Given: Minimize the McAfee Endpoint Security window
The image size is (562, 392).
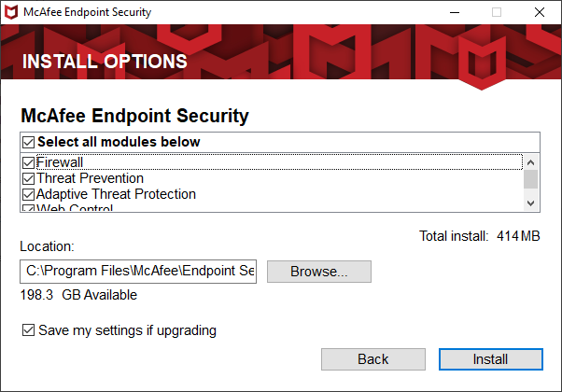Looking at the screenshot, I should 455,12.
